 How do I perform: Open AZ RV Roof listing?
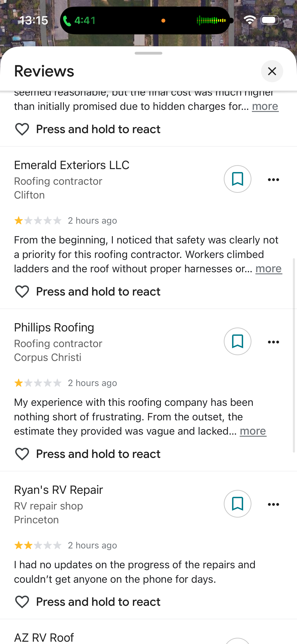point(44,637)
